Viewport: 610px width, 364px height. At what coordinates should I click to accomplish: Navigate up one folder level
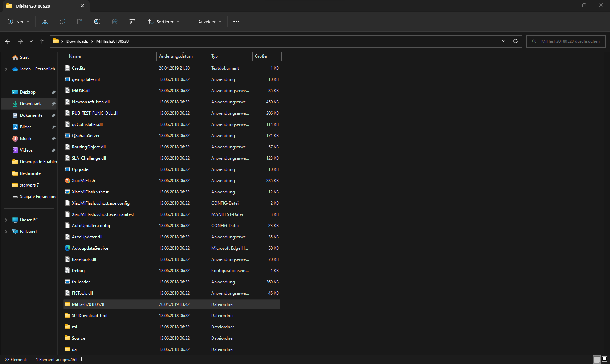[42, 41]
